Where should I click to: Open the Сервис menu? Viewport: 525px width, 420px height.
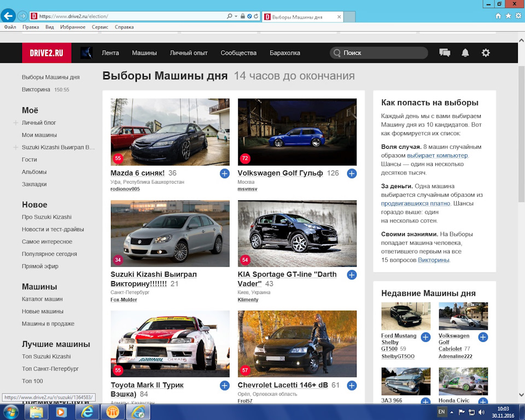coord(100,27)
